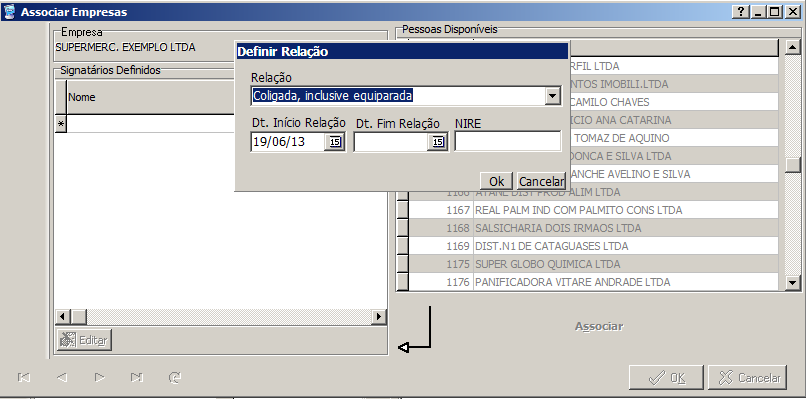
Task: Click the Dt. Início Relação date field
Action: pyautogui.click(x=288, y=142)
